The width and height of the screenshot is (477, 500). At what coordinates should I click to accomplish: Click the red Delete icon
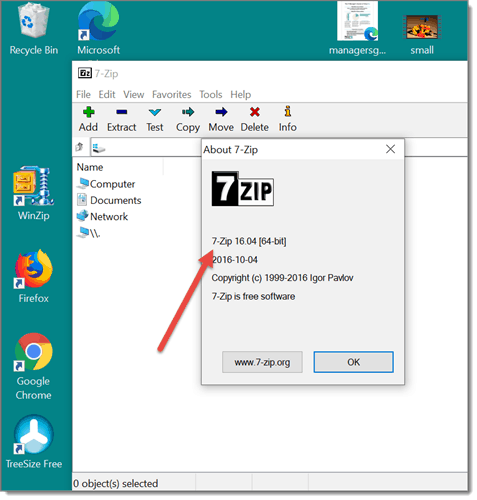[x=255, y=112]
